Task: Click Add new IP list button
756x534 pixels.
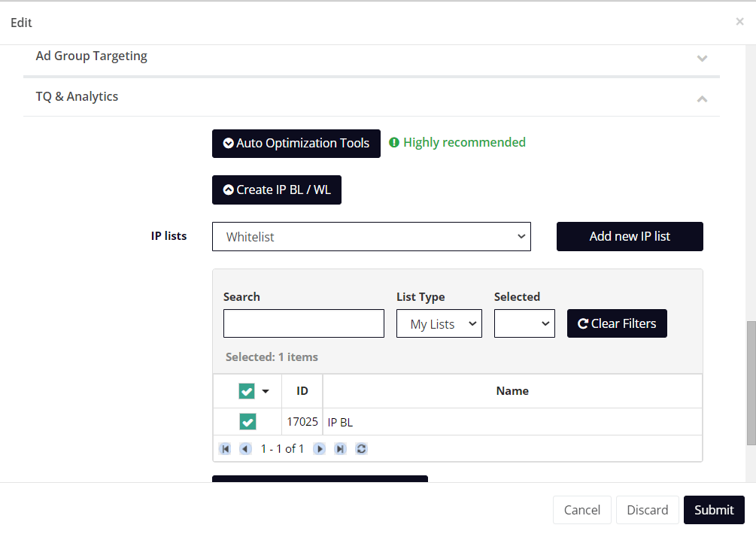Action: [x=630, y=237]
